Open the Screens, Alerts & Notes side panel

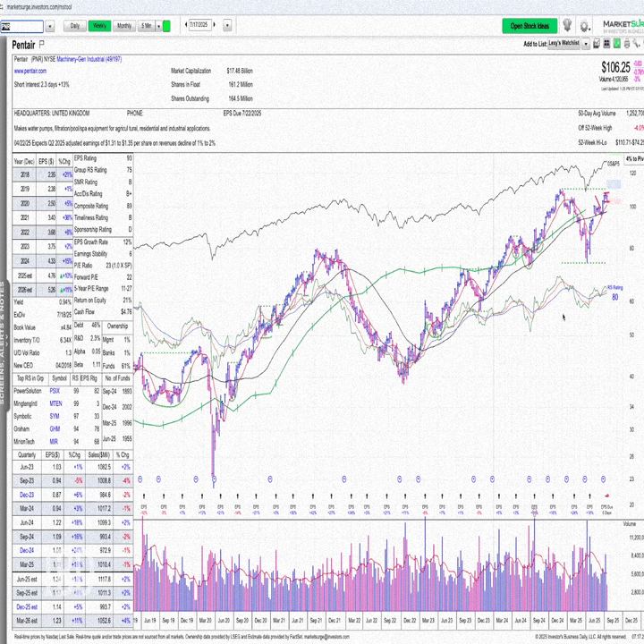coord(4,347)
